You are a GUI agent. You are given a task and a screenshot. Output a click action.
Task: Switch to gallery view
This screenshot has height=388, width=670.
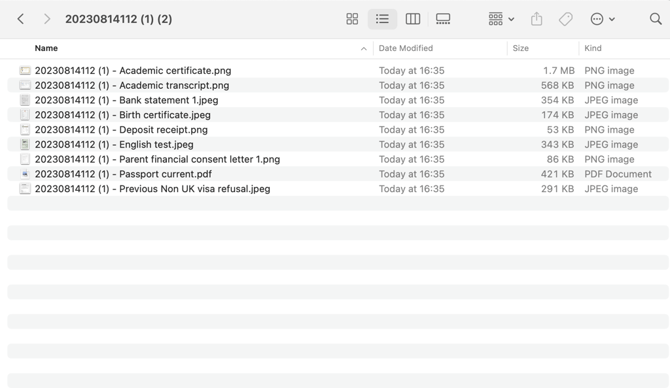(443, 19)
